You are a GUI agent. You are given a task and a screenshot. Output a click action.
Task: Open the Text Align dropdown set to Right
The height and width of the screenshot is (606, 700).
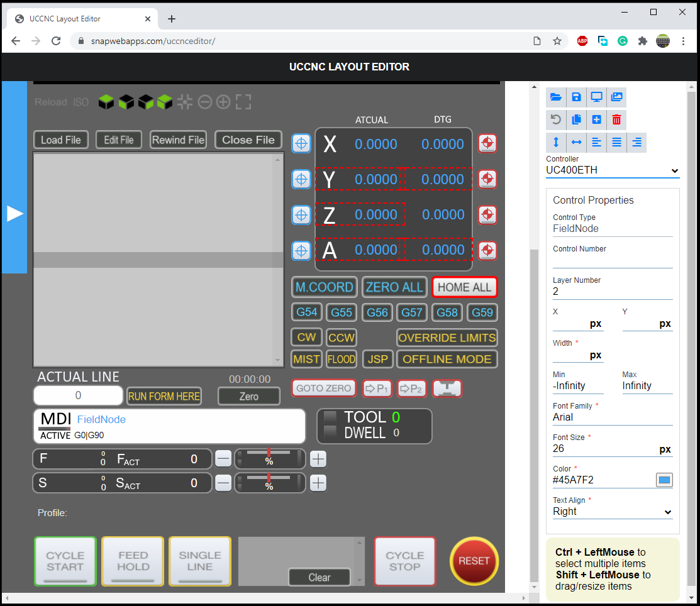point(613,512)
